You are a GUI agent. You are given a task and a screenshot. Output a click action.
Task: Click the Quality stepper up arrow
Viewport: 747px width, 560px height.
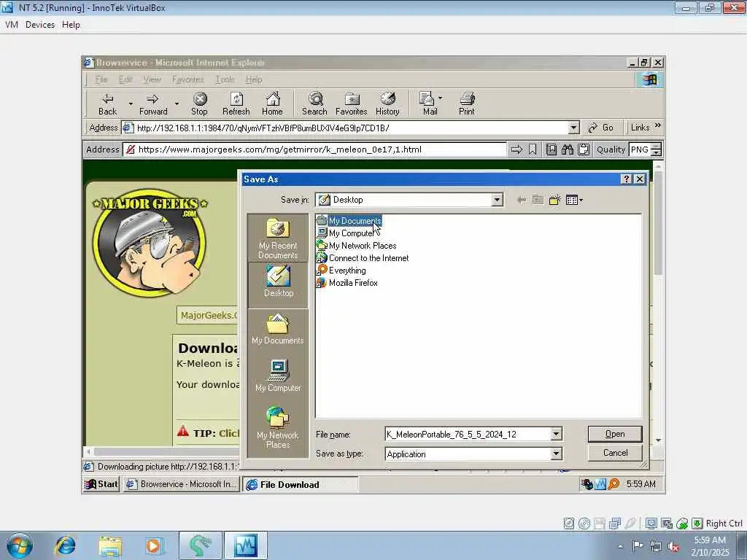(656, 146)
